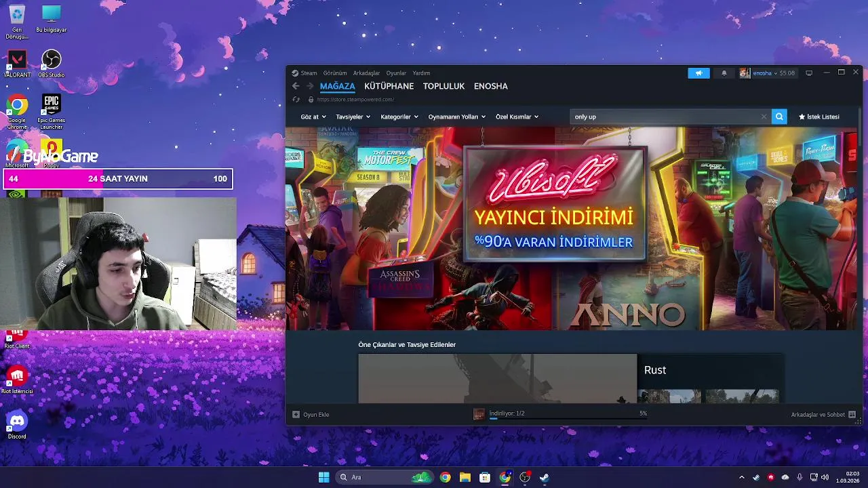The height and width of the screenshot is (488, 868).
Task: Open Riot İstemcisi desktop shortcut
Action: 17,380
